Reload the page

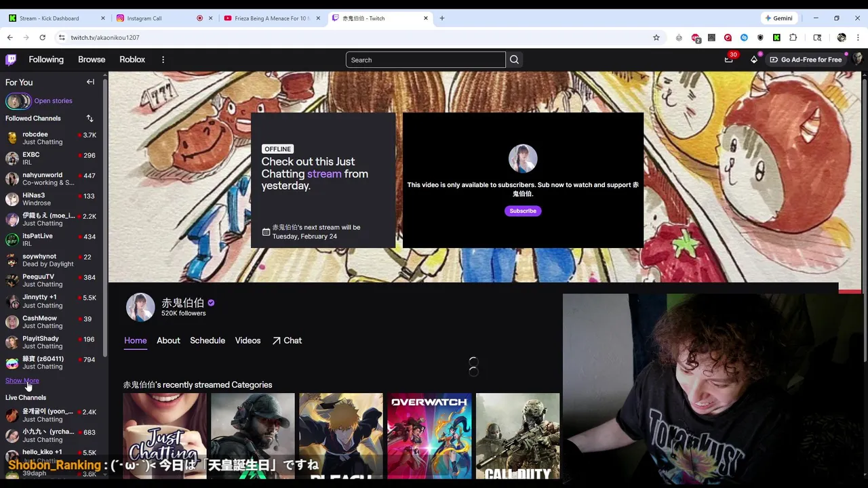coord(42,37)
